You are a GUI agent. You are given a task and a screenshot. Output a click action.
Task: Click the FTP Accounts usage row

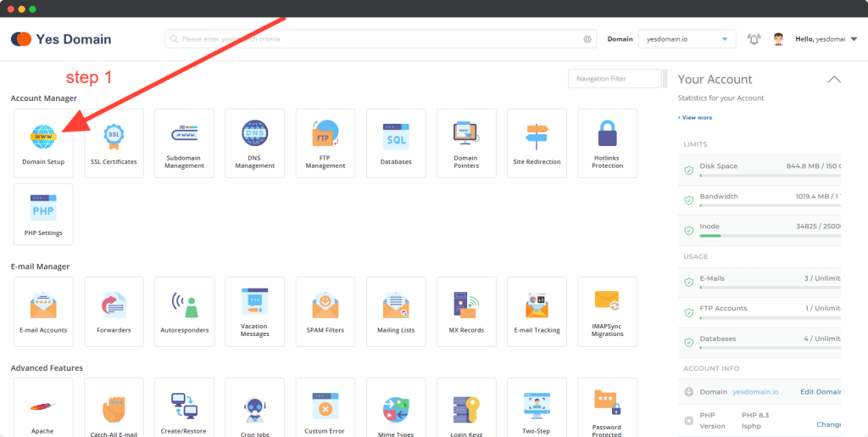click(759, 311)
